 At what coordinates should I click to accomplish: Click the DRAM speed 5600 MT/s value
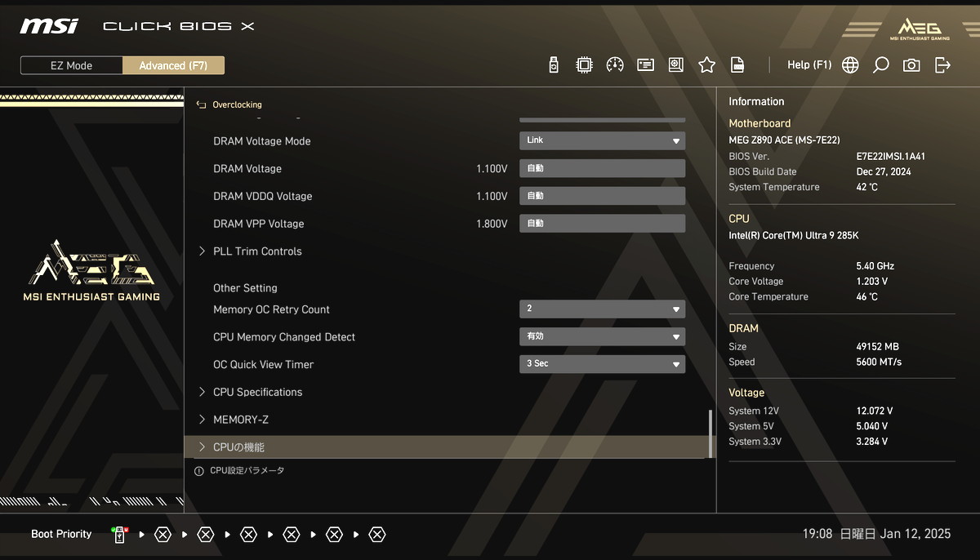coord(879,362)
